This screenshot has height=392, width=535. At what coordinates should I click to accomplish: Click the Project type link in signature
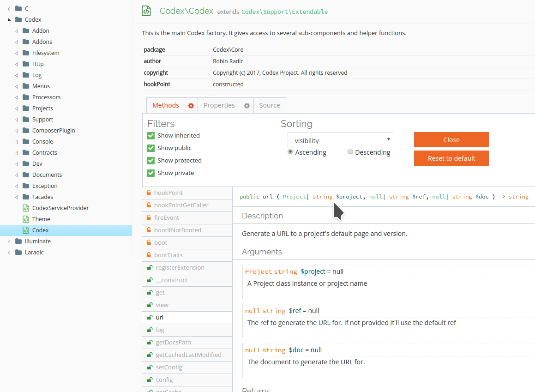294,197
